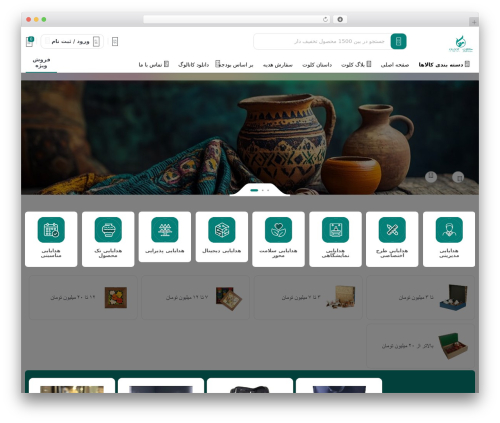Open the catalog download (دانلود کاتالوگ) menu item
This screenshot has width=500, height=423.
coord(193,64)
